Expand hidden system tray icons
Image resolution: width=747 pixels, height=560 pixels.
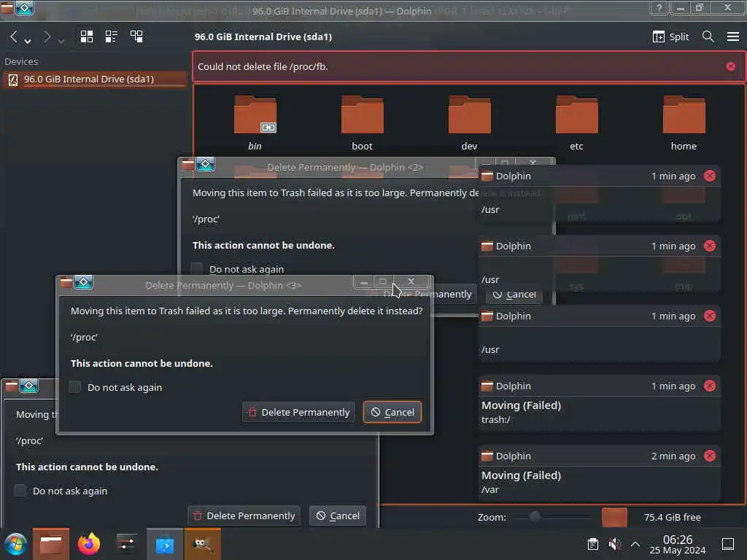click(635, 544)
